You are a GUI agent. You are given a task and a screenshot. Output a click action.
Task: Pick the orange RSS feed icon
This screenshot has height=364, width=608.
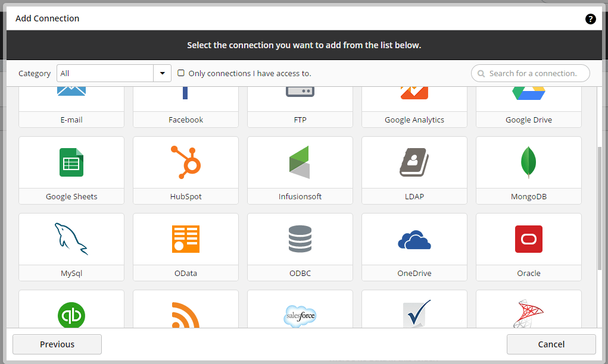click(186, 315)
